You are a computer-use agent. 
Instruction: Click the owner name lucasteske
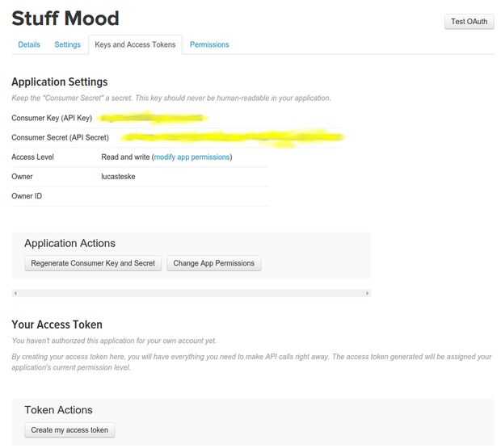click(119, 176)
